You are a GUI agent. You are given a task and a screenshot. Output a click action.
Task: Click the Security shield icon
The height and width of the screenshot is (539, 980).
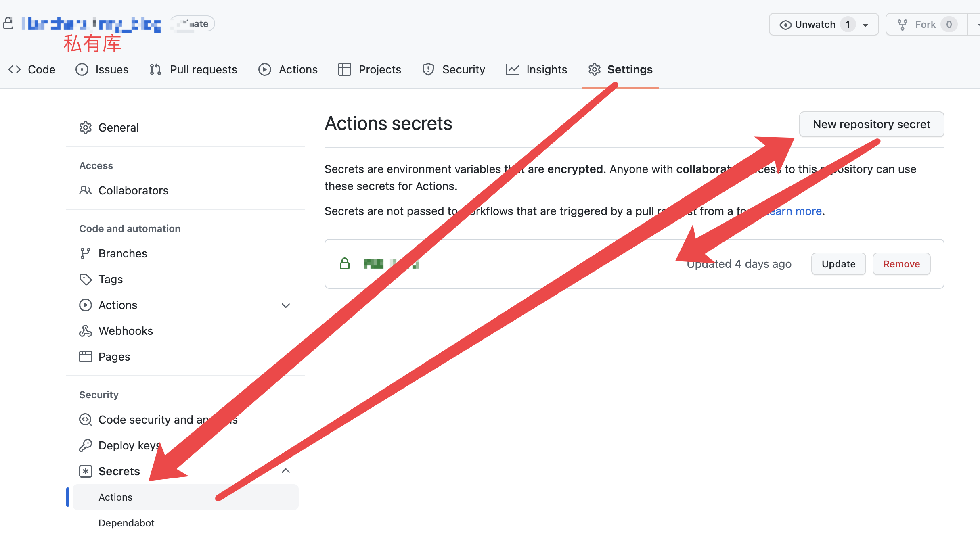pyautogui.click(x=428, y=69)
